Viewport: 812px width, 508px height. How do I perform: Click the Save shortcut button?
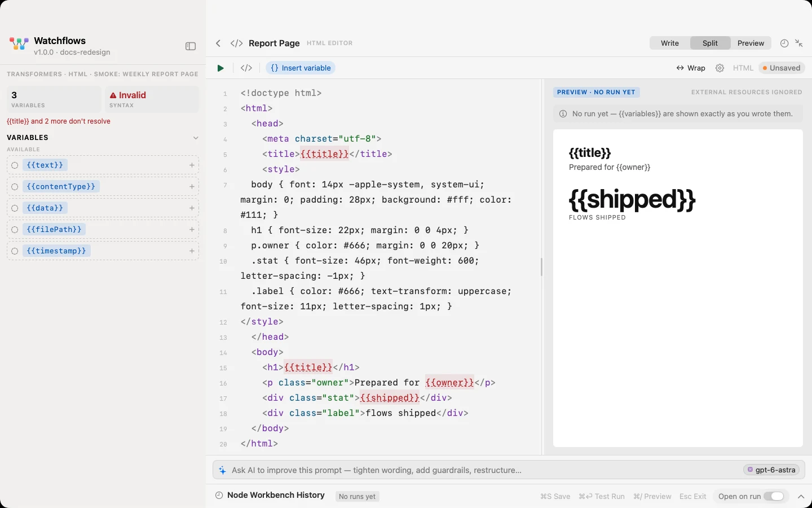(555, 497)
